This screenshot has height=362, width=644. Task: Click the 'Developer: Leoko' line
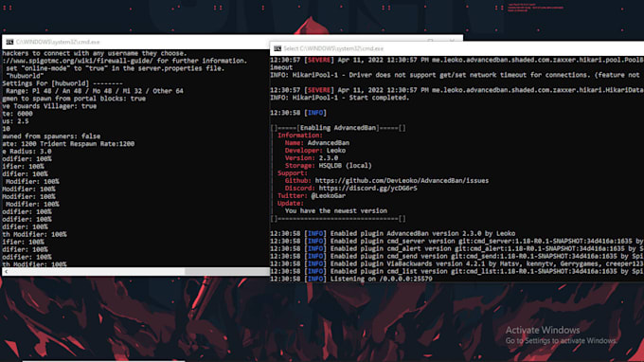tap(315, 151)
